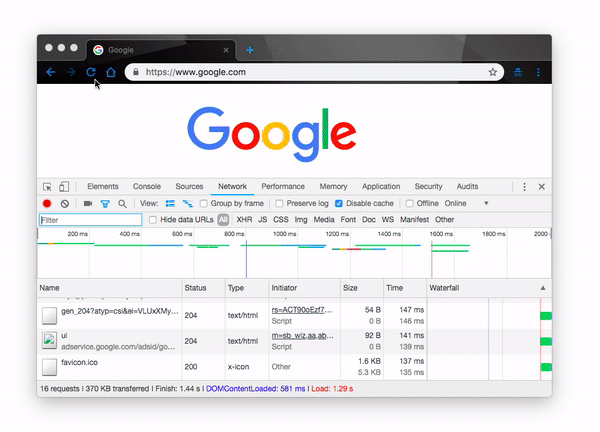
Task: Filter requests by CSS
Action: coord(280,220)
